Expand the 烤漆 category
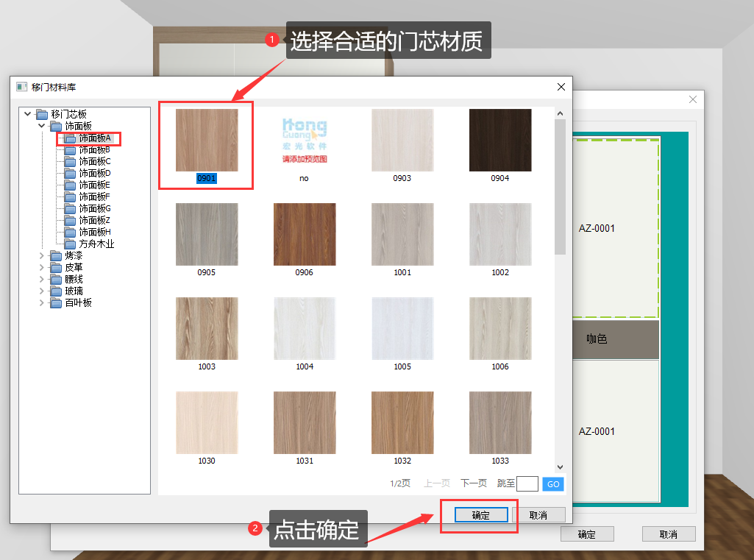This screenshot has width=754, height=560. point(42,255)
